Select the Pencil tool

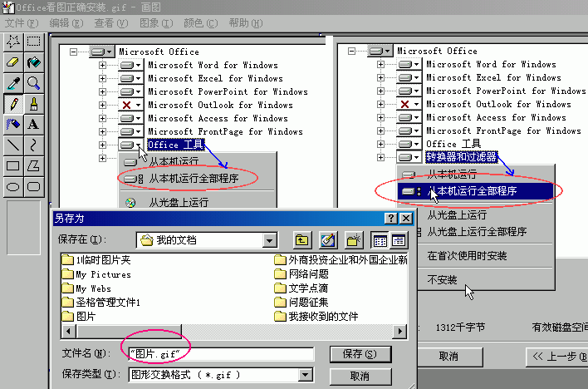(13, 104)
